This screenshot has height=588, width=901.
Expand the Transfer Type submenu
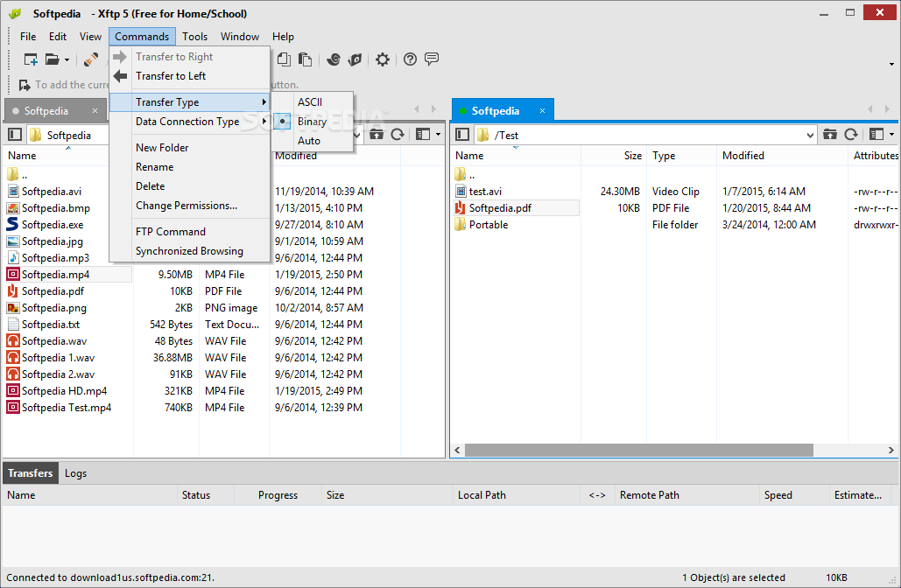coord(190,102)
